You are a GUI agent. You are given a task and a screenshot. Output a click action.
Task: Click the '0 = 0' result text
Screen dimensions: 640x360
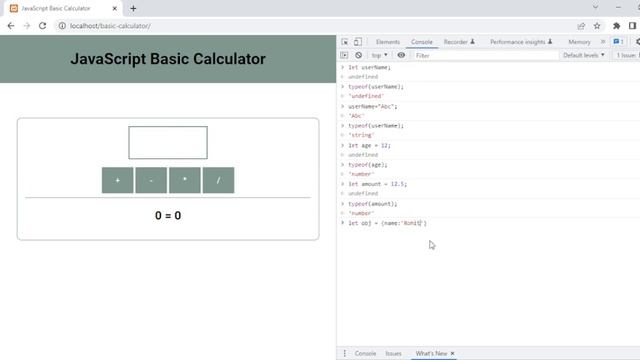click(168, 216)
